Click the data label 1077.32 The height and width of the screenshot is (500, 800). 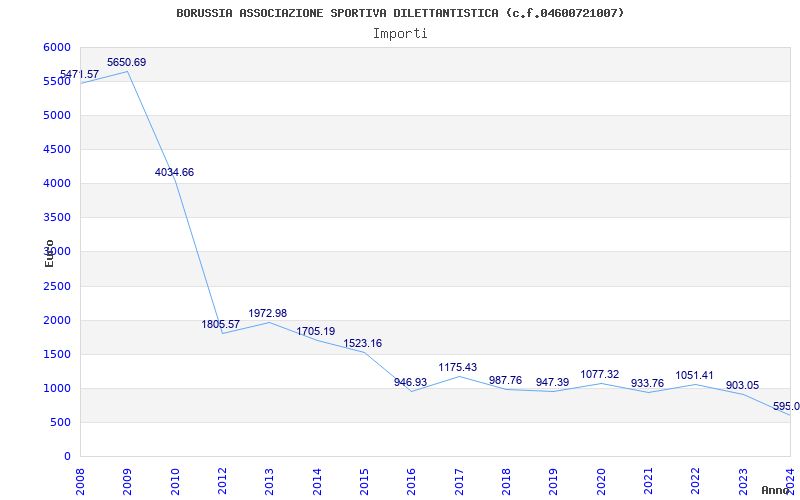pyautogui.click(x=599, y=374)
